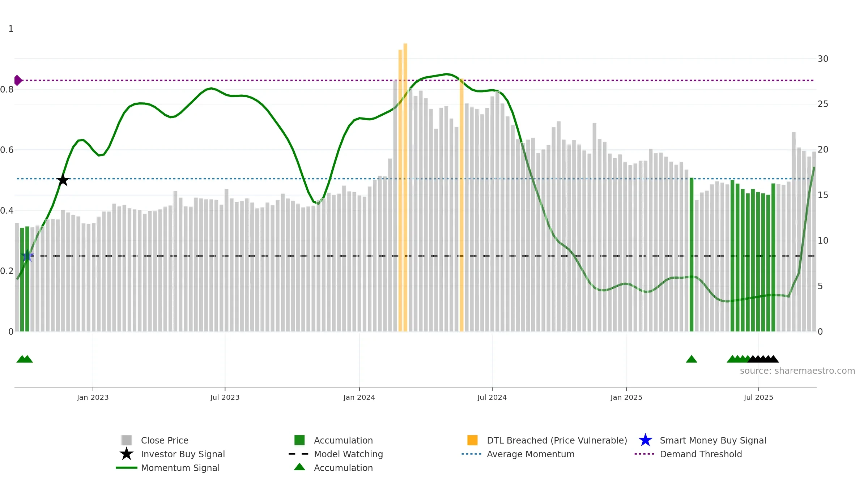This screenshot has width=868, height=488.
Task: Click the Jul 2024 axis label
Action: (492, 398)
